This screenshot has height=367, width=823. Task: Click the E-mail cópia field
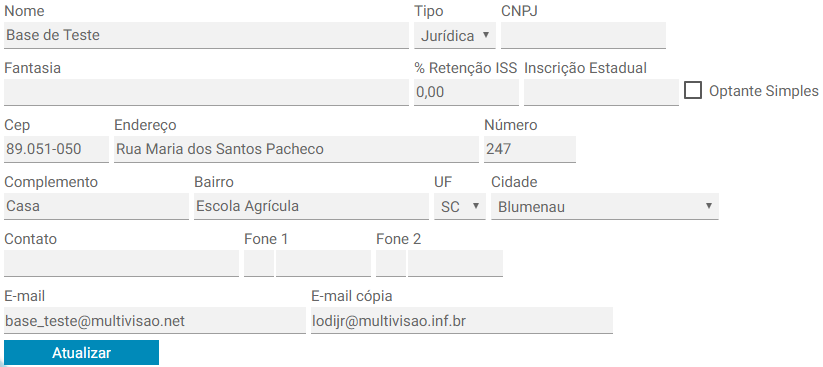click(x=462, y=320)
